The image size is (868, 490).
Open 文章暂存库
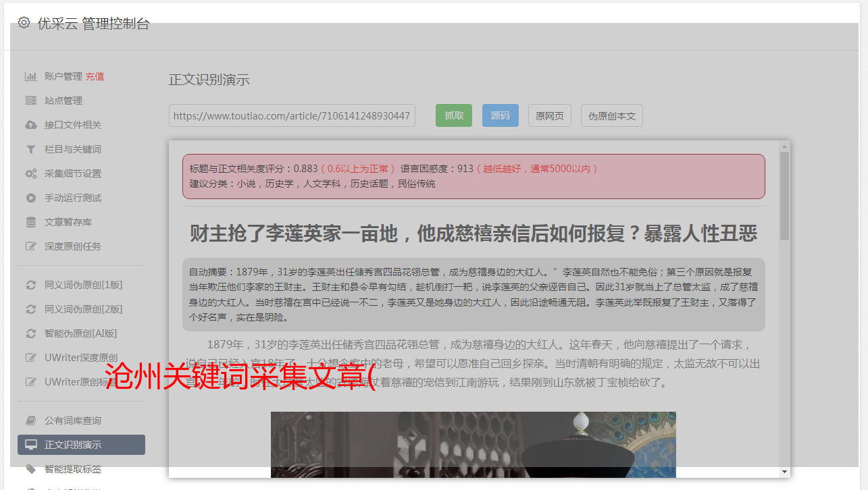click(68, 222)
